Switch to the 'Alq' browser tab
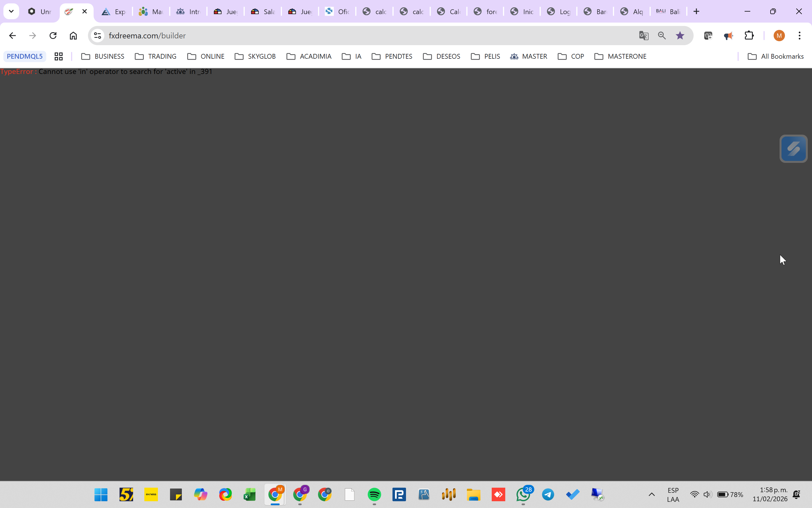Image resolution: width=812 pixels, height=508 pixels. pyautogui.click(x=632, y=12)
